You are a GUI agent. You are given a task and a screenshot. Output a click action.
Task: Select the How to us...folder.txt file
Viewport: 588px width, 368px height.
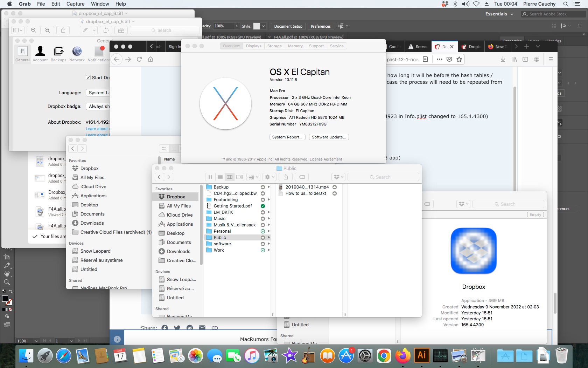pos(306,193)
